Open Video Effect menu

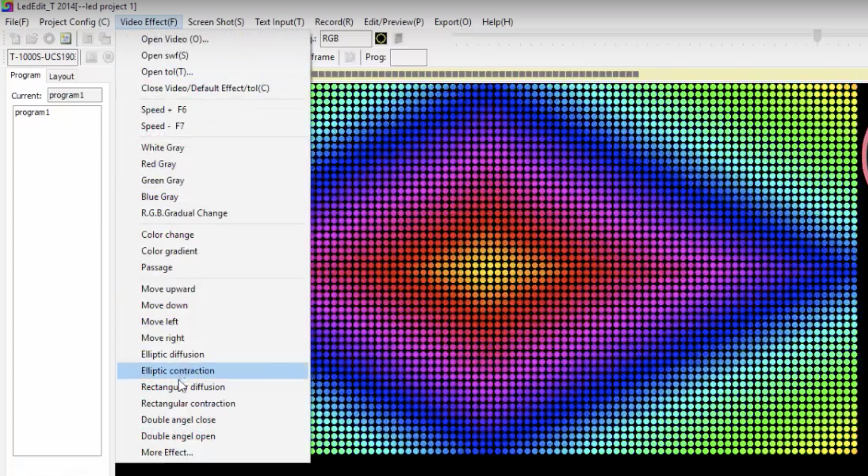coord(148,22)
